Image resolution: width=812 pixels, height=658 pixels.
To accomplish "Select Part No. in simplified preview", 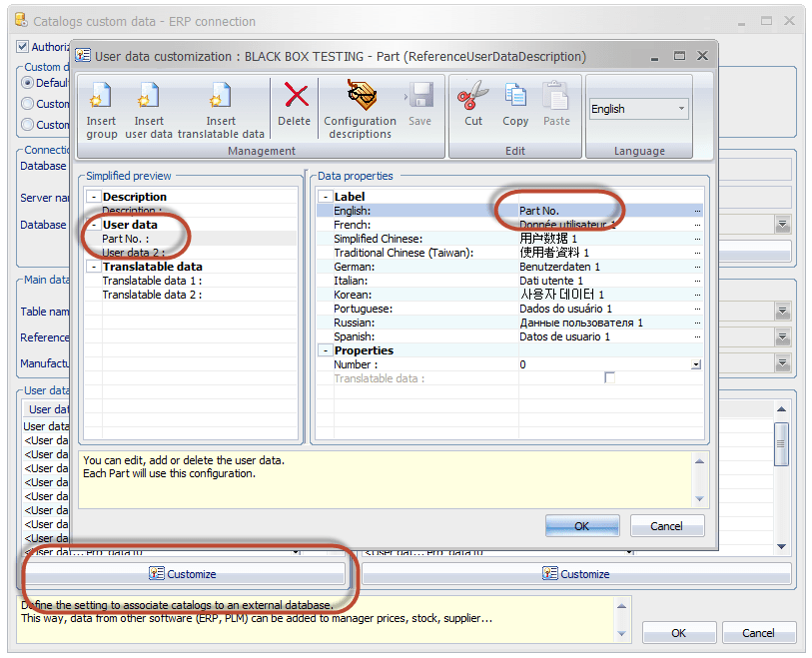I will [125, 239].
